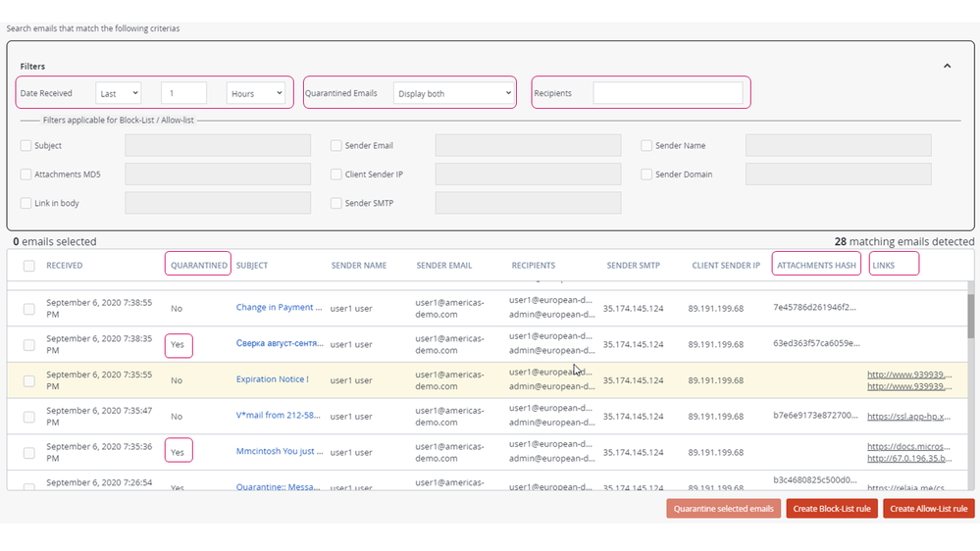Open the 'Expiration Notice !' email subject

tap(272, 379)
